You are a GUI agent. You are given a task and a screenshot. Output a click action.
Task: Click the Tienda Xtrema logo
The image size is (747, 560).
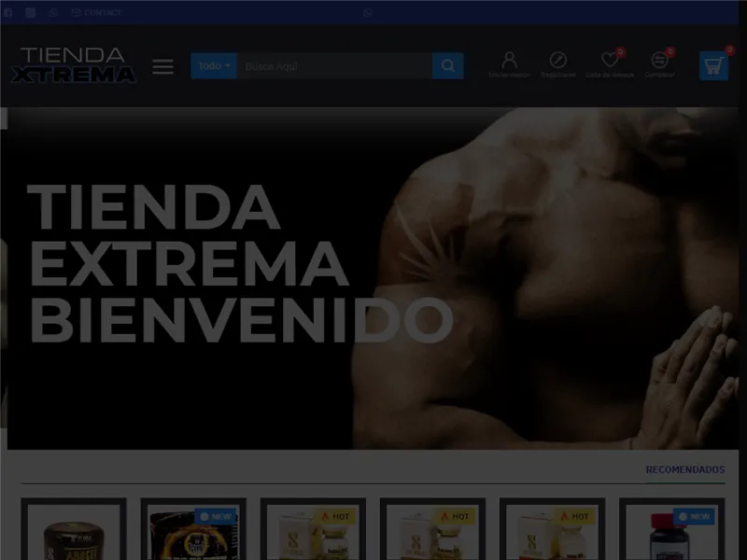point(73,65)
